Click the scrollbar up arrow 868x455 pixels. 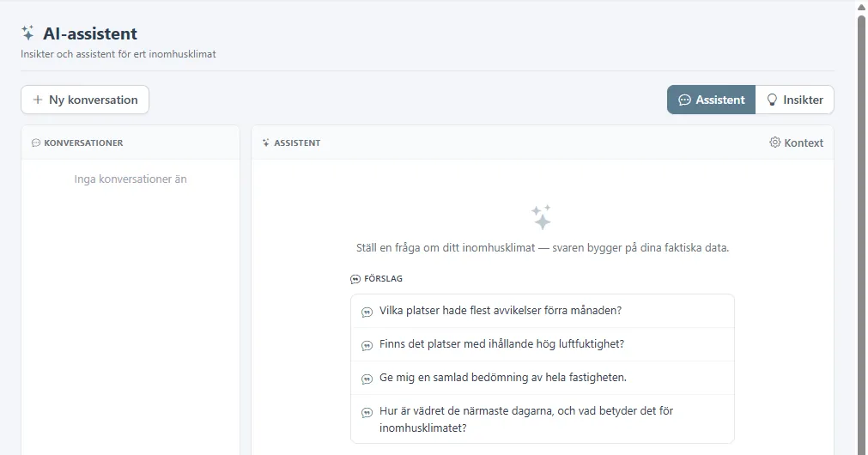pos(861,5)
